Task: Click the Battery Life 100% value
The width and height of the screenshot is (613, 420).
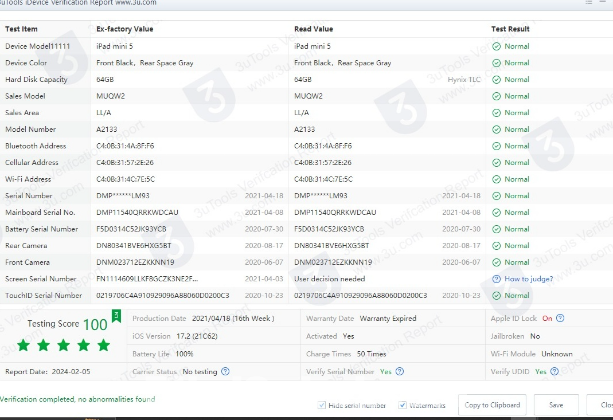Action: [184, 354]
